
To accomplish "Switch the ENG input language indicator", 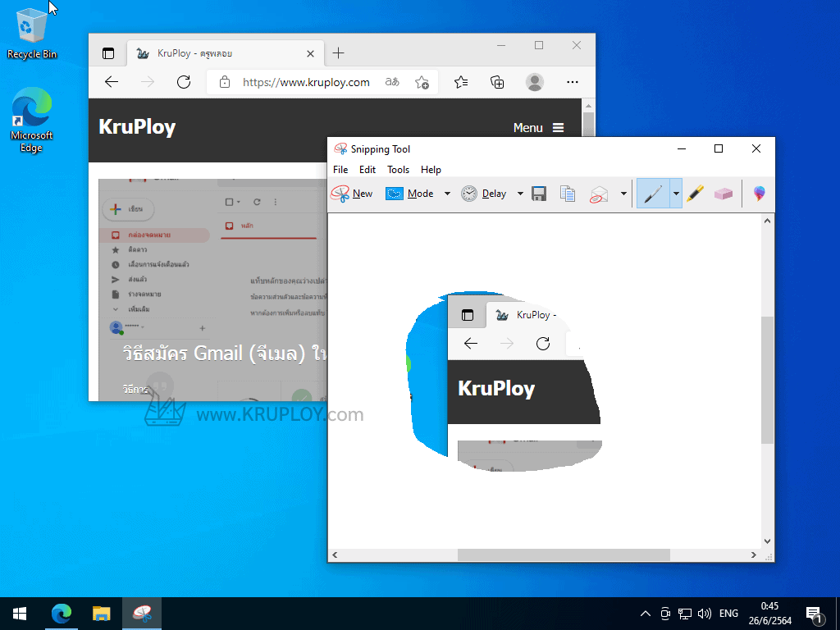I will point(728,614).
